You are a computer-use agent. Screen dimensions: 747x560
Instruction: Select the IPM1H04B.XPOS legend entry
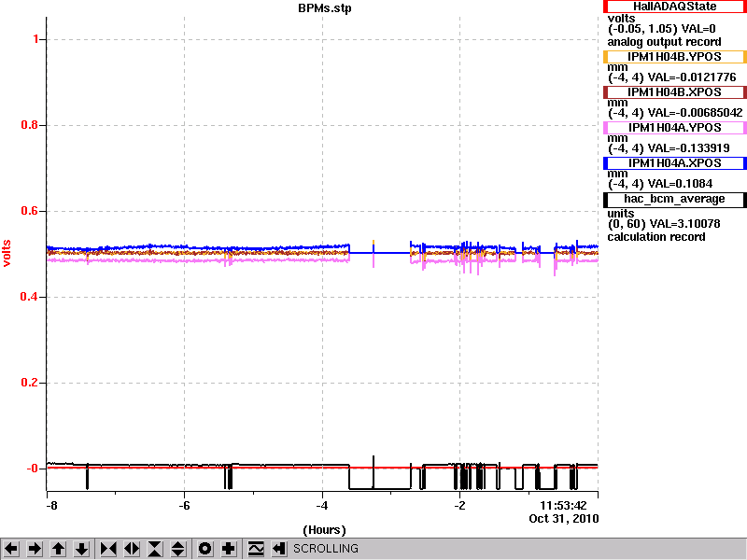pos(674,91)
